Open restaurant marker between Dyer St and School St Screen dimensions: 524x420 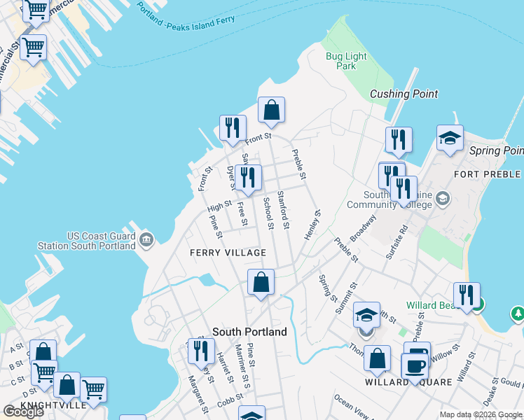point(248,181)
